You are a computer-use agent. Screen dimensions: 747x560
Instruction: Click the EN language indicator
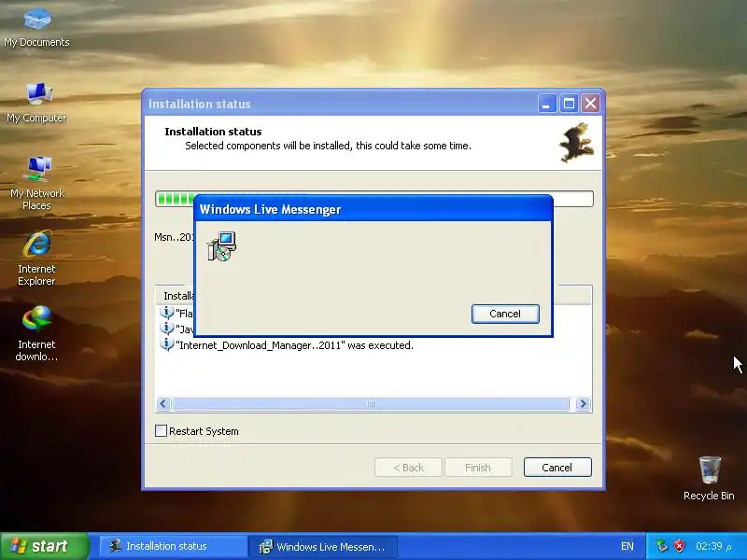(627, 546)
